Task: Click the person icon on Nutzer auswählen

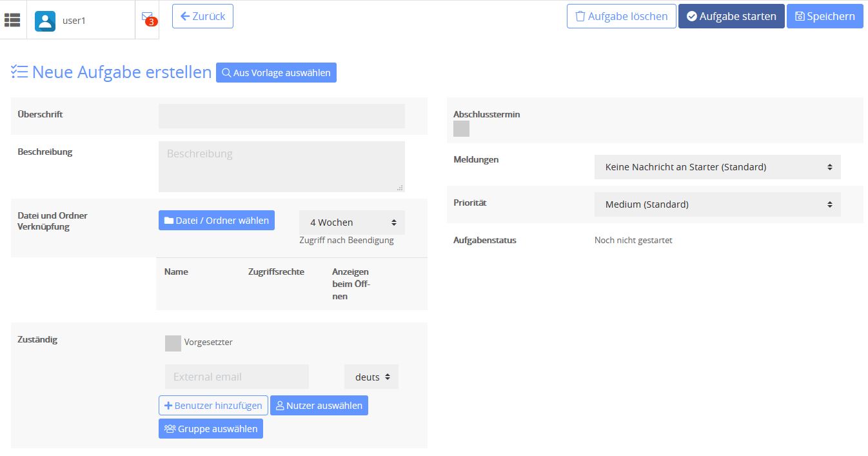Action: (x=279, y=405)
